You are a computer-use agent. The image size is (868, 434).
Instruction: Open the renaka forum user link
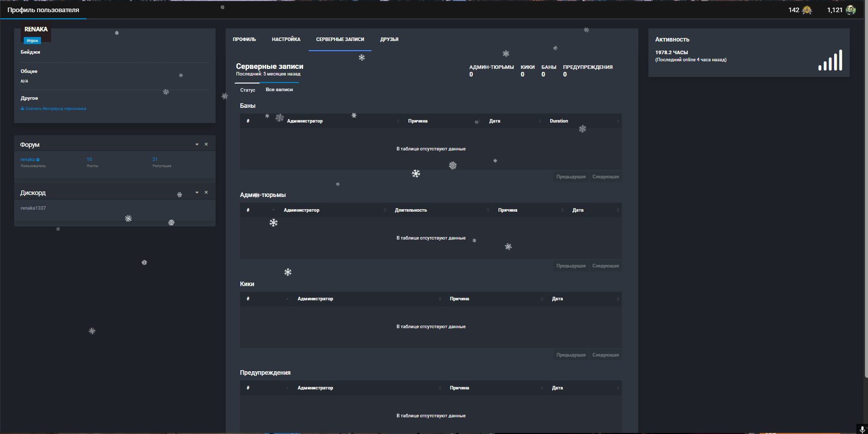[28, 160]
